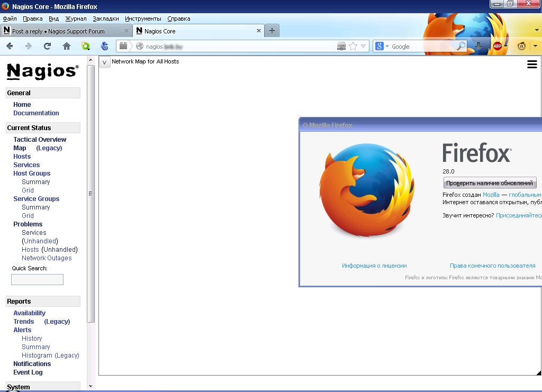Click the Downloads arrow toolbar icon

coord(478,47)
